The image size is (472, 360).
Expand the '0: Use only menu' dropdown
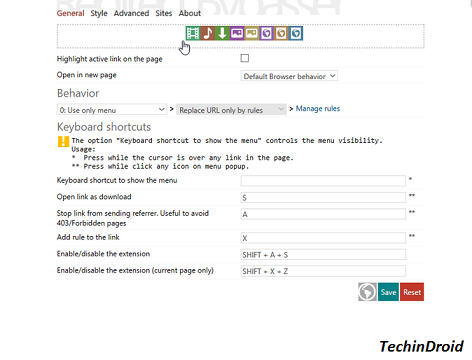(x=112, y=110)
